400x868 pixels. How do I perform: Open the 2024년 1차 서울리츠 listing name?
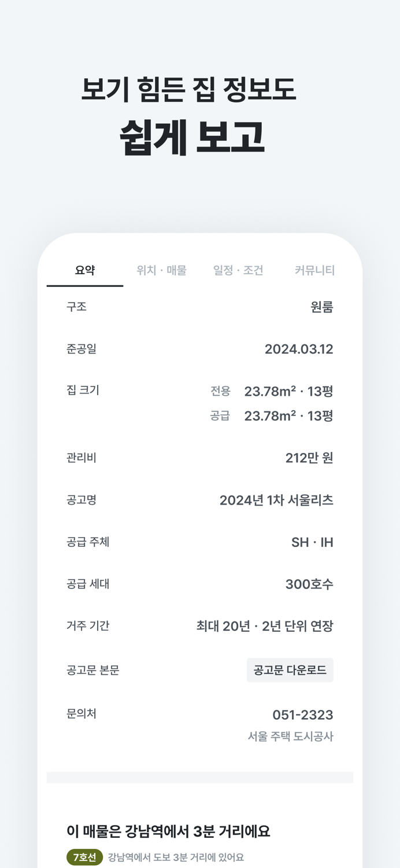277,500
